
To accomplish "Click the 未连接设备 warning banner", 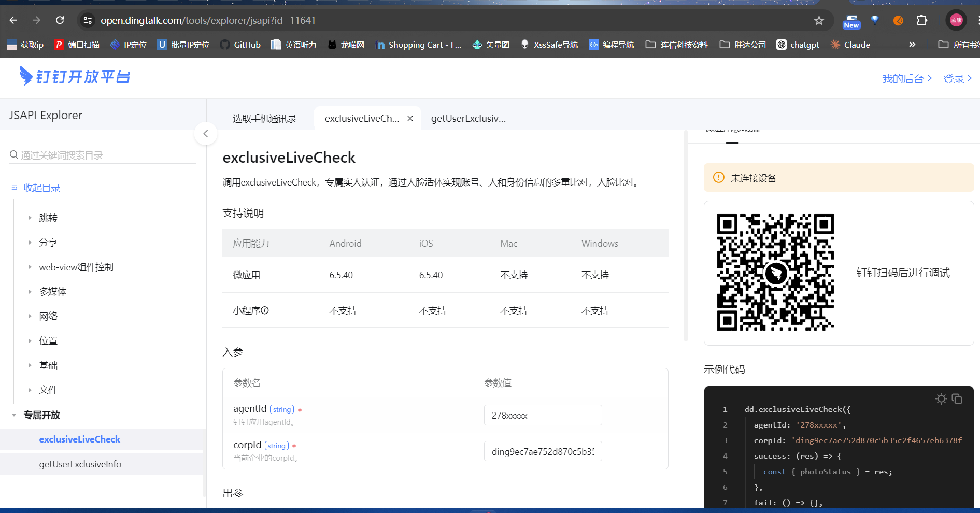I will click(x=839, y=178).
